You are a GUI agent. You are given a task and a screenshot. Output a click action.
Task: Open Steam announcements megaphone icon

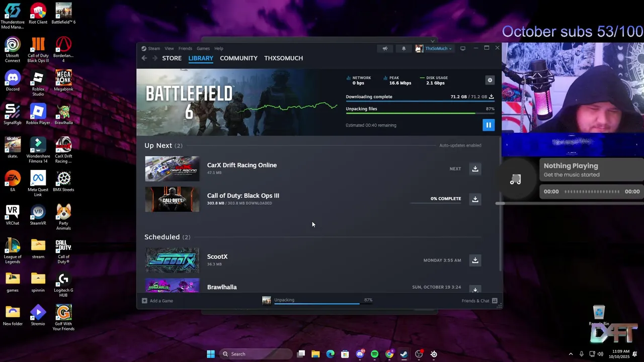[x=385, y=49]
